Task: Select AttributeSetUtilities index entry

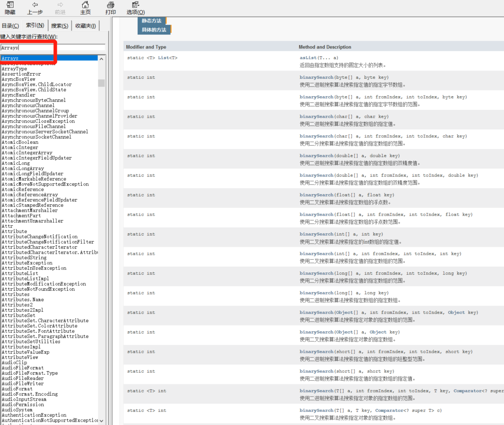Action: point(31,341)
